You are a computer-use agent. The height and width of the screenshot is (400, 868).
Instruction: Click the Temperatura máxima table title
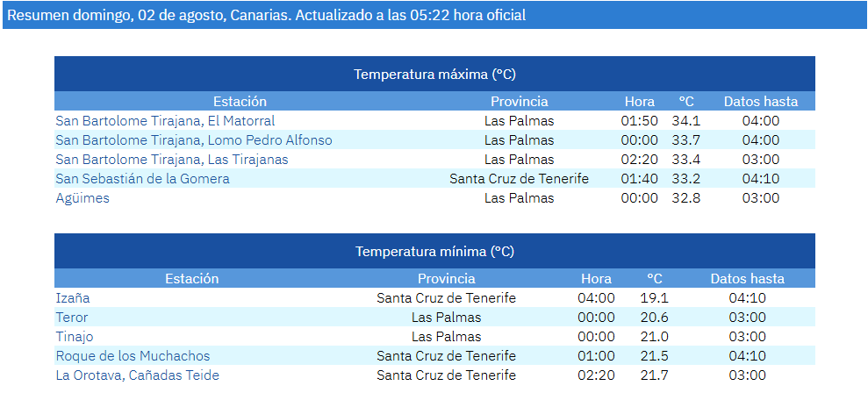click(x=434, y=75)
